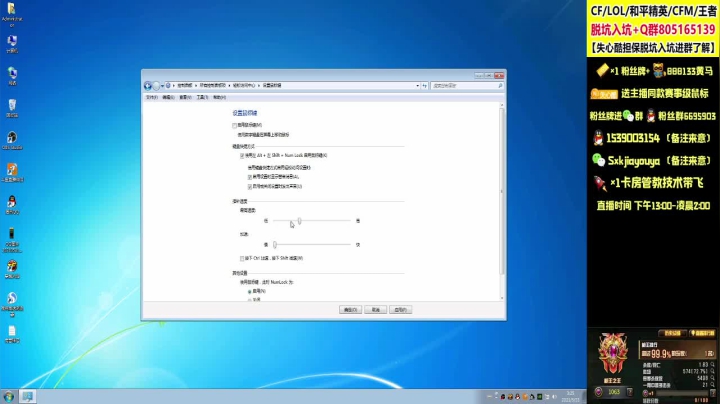Image resolution: width=720 pixels, height=404 pixels.
Task: Open the 帮助(H) menu
Action: point(219,97)
